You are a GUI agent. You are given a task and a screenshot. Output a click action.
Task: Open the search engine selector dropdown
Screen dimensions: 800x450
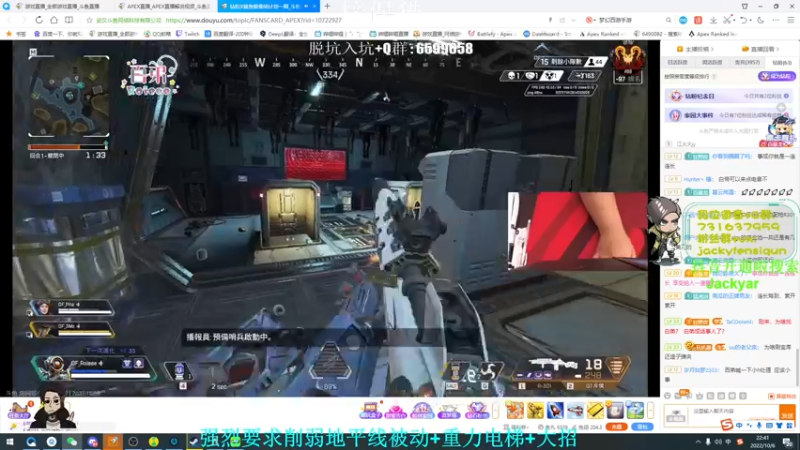[591, 20]
